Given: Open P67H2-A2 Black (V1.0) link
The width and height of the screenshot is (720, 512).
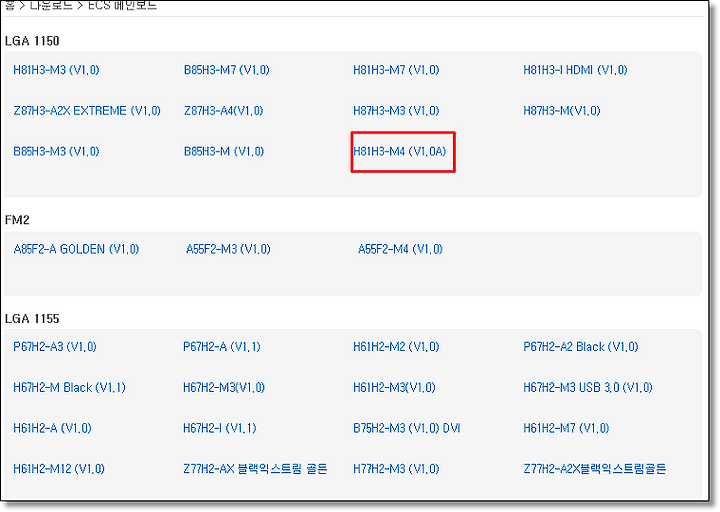Looking at the screenshot, I should [580, 347].
